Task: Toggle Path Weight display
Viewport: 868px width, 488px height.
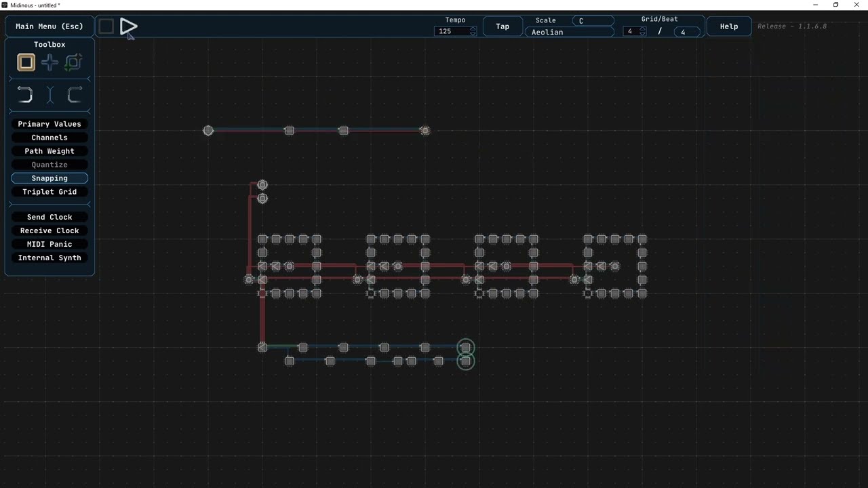Action: pyautogui.click(x=50, y=151)
